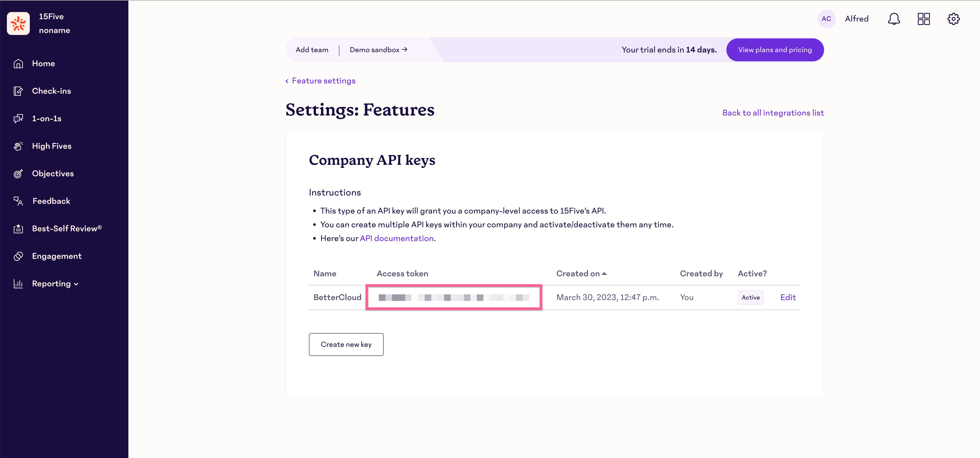Click View plans and pricing
The image size is (980, 458).
tap(775, 50)
